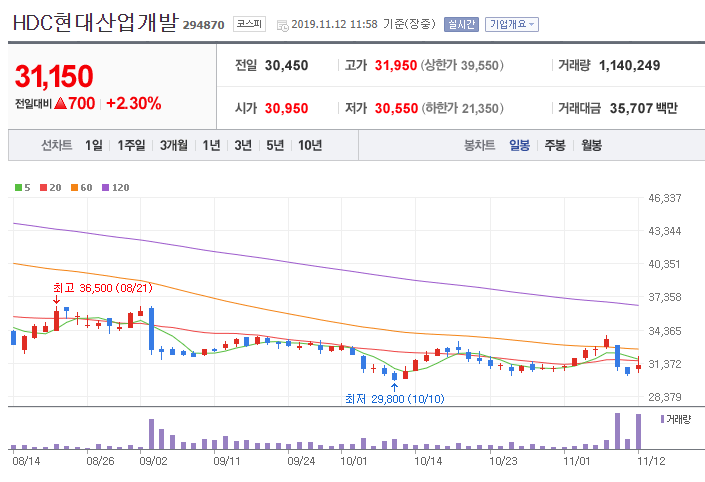The image size is (705, 482).
Task: Click the 코스피 market badge
Action: click(250, 24)
